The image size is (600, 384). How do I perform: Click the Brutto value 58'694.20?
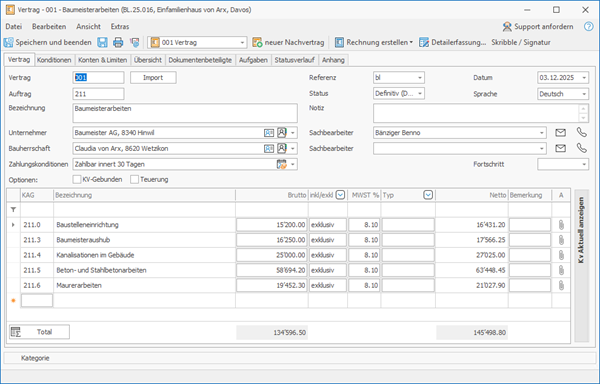272,270
